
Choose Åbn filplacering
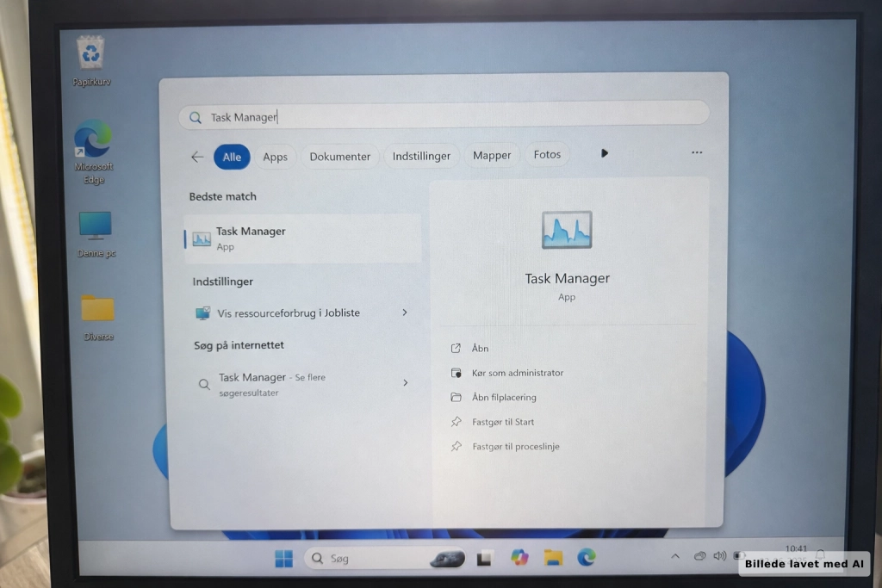(x=494, y=398)
